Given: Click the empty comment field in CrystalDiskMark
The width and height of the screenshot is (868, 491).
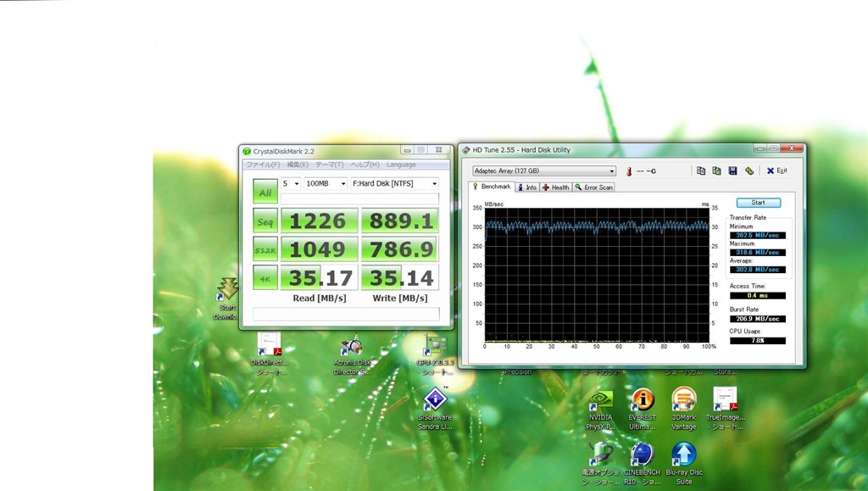Looking at the screenshot, I should click(x=346, y=314).
